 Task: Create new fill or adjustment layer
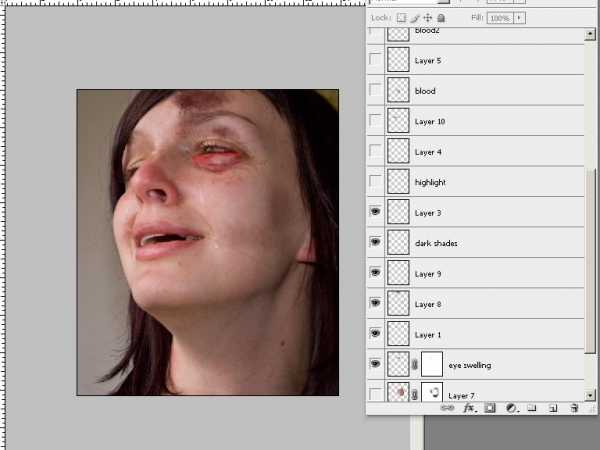(512, 408)
